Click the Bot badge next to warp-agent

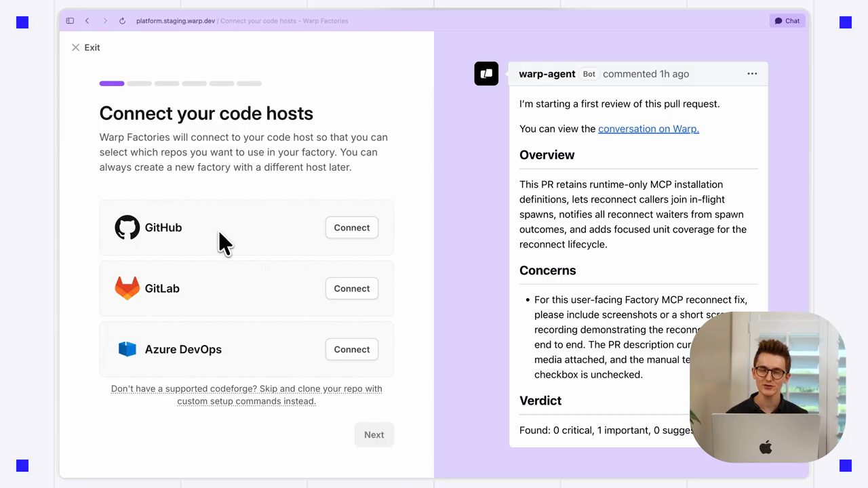(589, 74)
